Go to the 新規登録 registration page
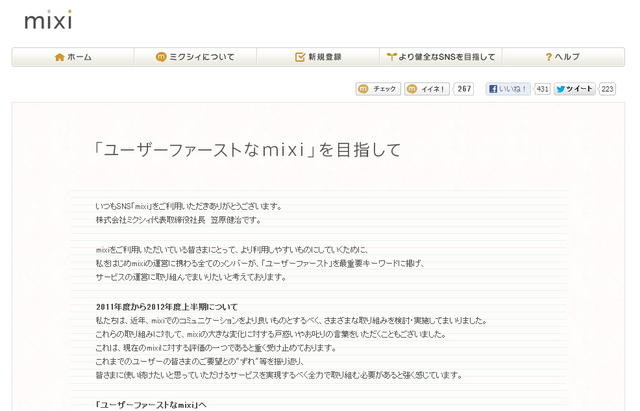Image resolution: width=640 pixels, height=411 pixels. click(324, 57)
